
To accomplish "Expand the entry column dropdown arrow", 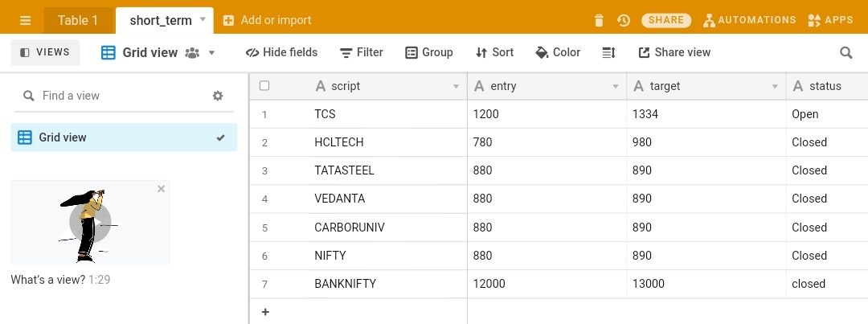I will click(615, 86).
